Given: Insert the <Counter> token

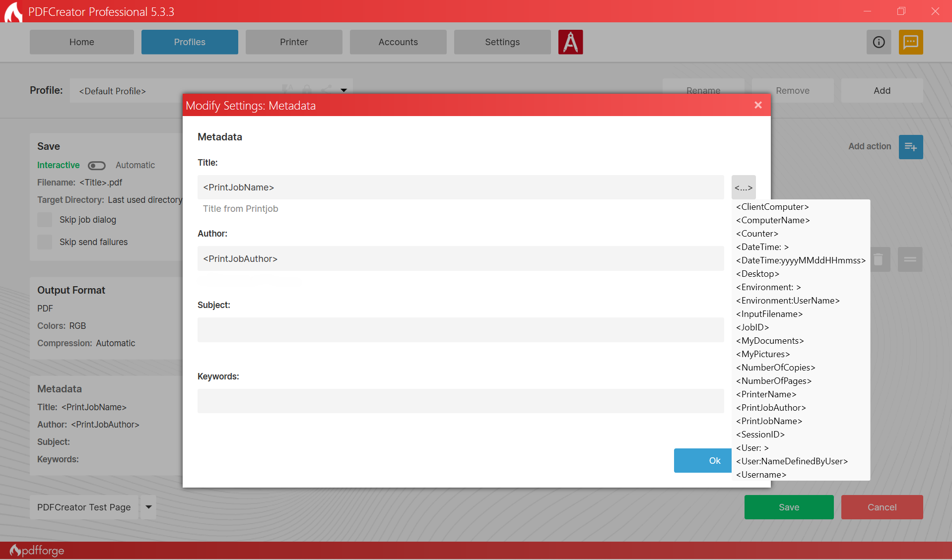Looking at the screenshot, I should pyautogui.click(x=757, y=234).
